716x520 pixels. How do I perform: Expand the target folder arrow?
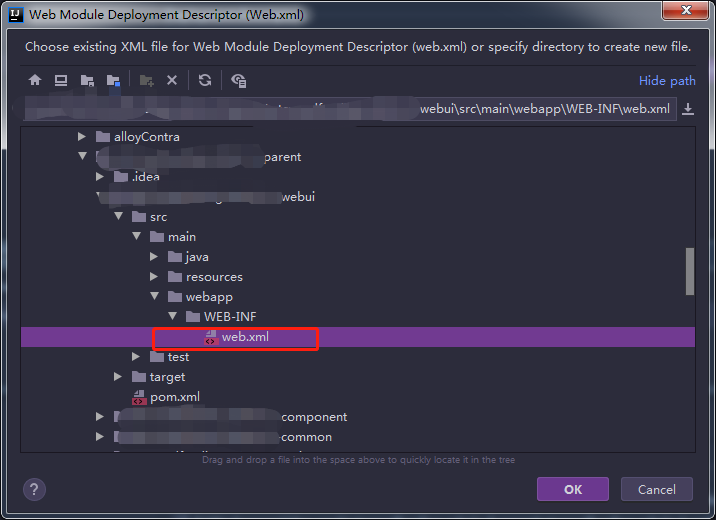coord(118,376)
